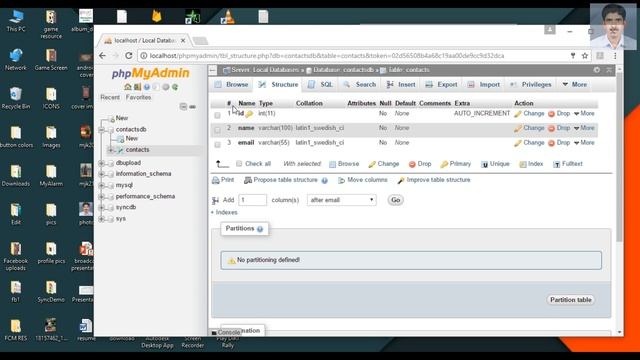
Task: Select checkbox for name column row
Action: tap(218, 130)
